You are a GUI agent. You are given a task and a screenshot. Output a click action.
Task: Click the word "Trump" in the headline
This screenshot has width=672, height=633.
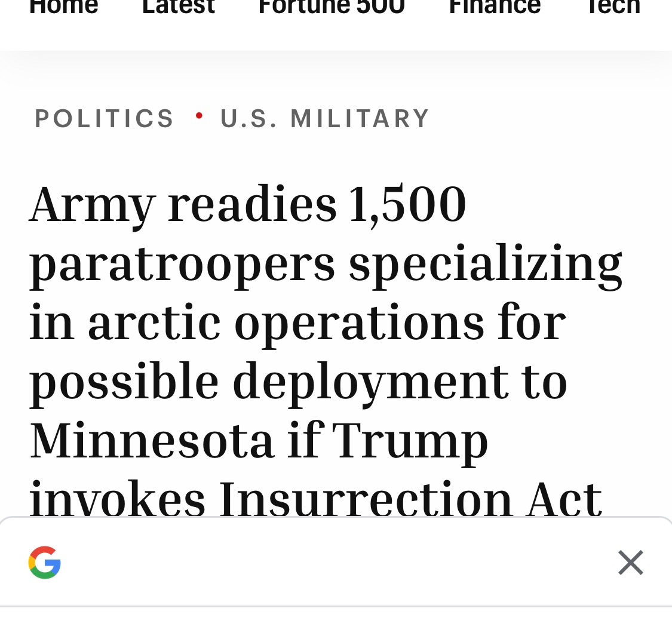click(410, 440)
